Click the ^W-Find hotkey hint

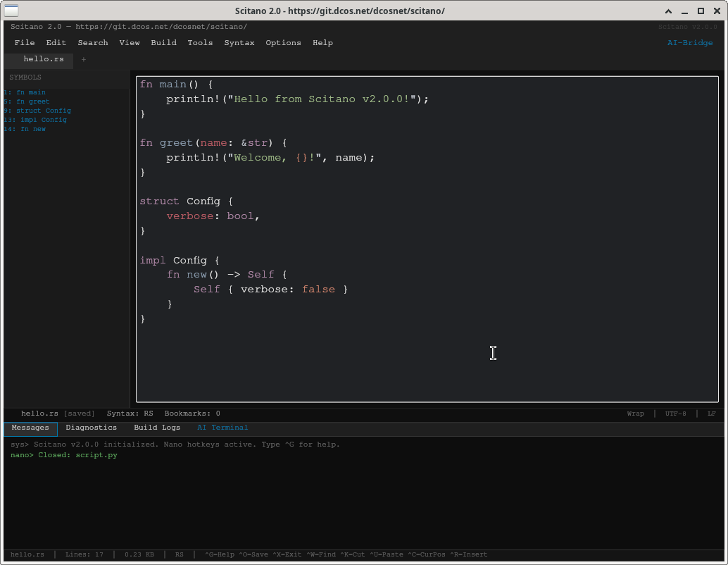(321, 554)
